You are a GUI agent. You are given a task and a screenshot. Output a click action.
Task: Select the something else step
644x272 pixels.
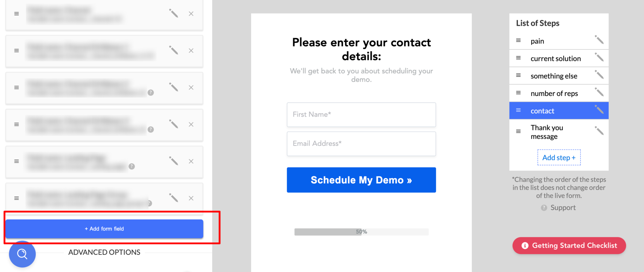point(554,76)
